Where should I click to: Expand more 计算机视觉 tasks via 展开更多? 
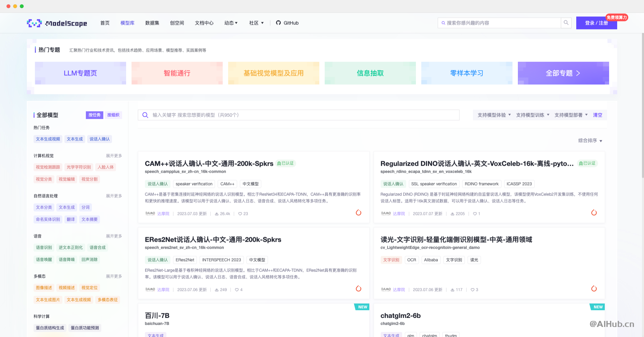114,156
